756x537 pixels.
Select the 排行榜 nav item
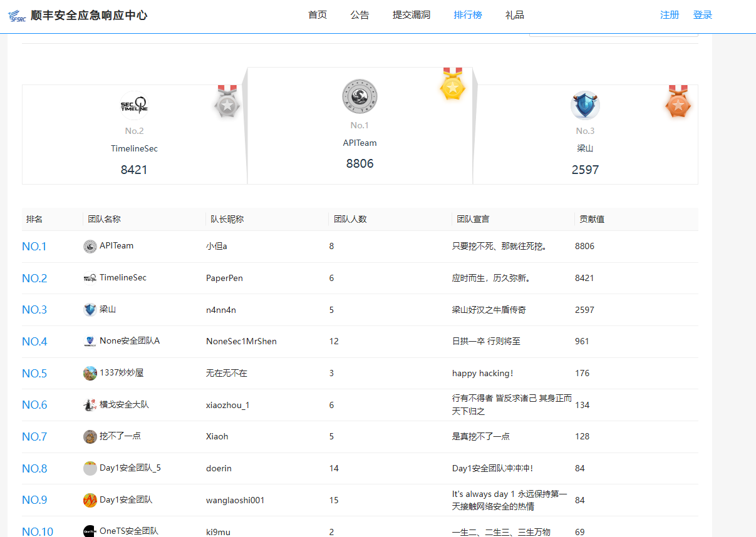pos(468,15)
